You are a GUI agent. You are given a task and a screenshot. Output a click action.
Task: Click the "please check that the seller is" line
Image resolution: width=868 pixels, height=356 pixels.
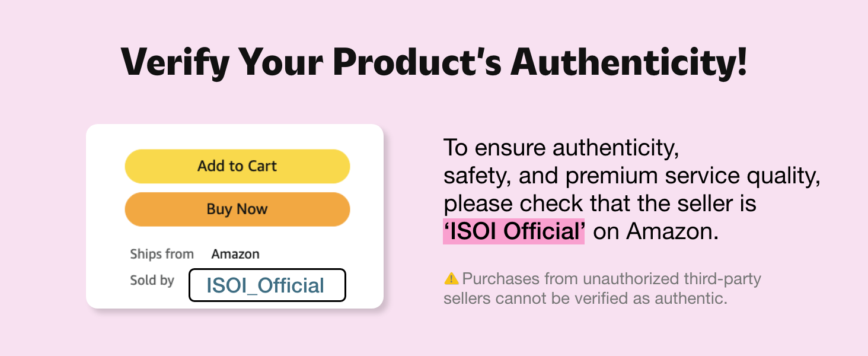[x=600, y=204]
